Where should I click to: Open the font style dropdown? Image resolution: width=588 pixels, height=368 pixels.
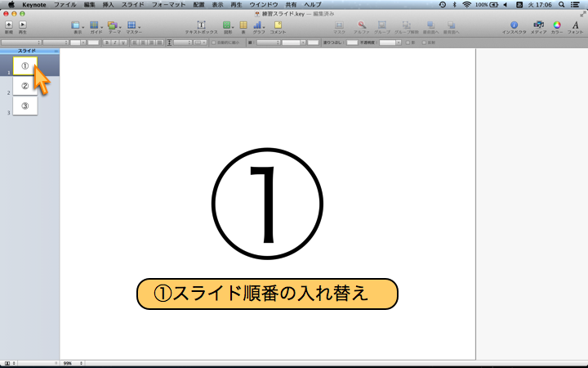(x=56, y=43)
